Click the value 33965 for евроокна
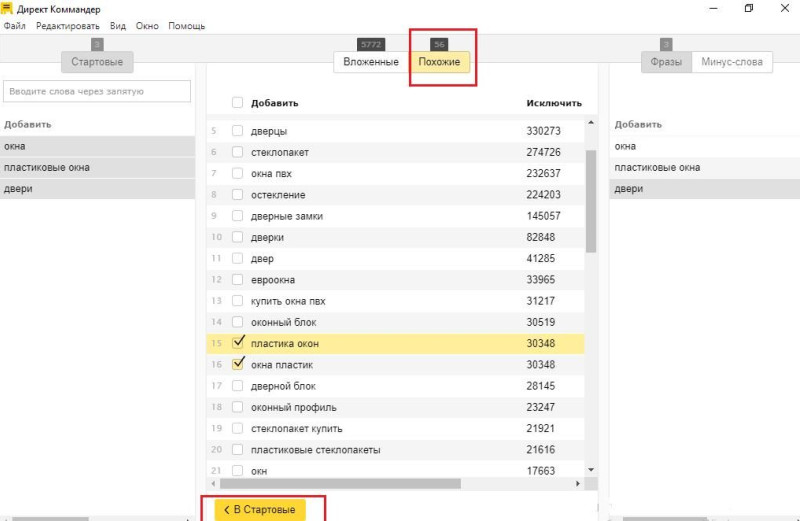 point(540,280)
